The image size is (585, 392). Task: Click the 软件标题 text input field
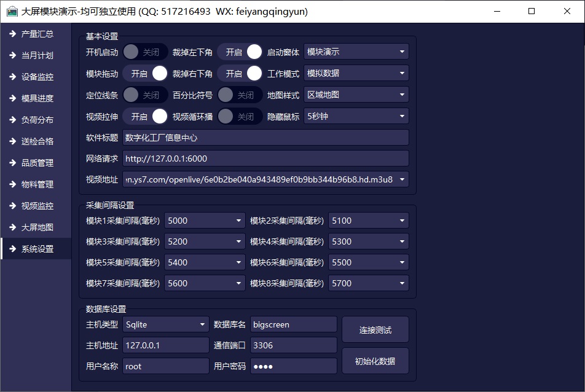click(265, 138)
